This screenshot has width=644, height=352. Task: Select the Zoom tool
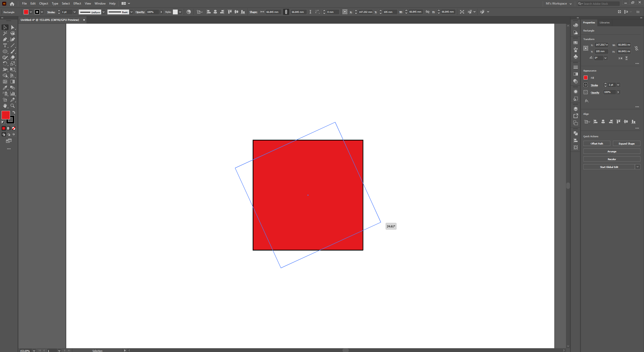13,106
